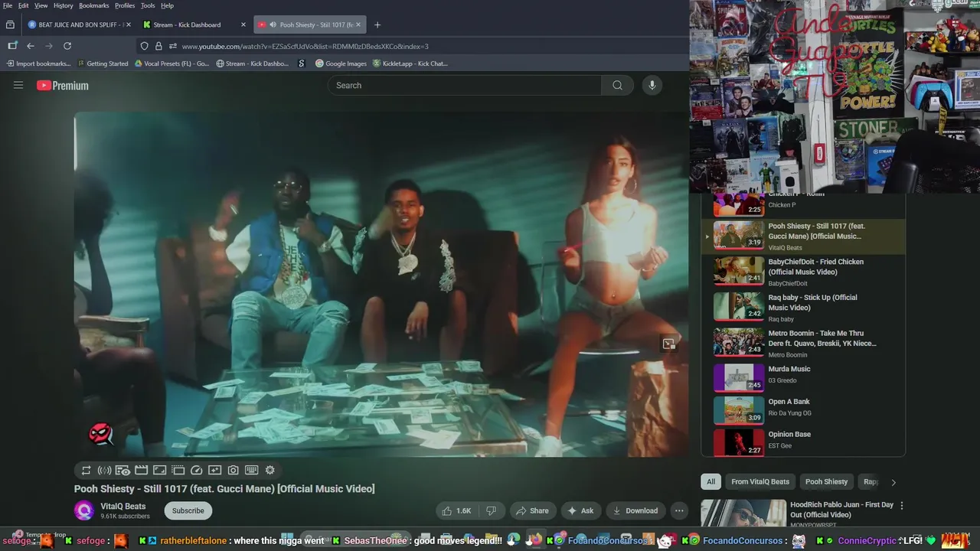This screenshot has height=551, width=980.
Task: Open HoodRich Pablo Juan First Day Out
Action: 841,510
